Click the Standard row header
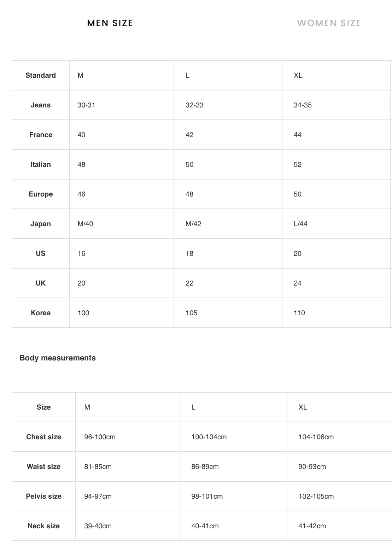The image size is (392, 552). 41,75
